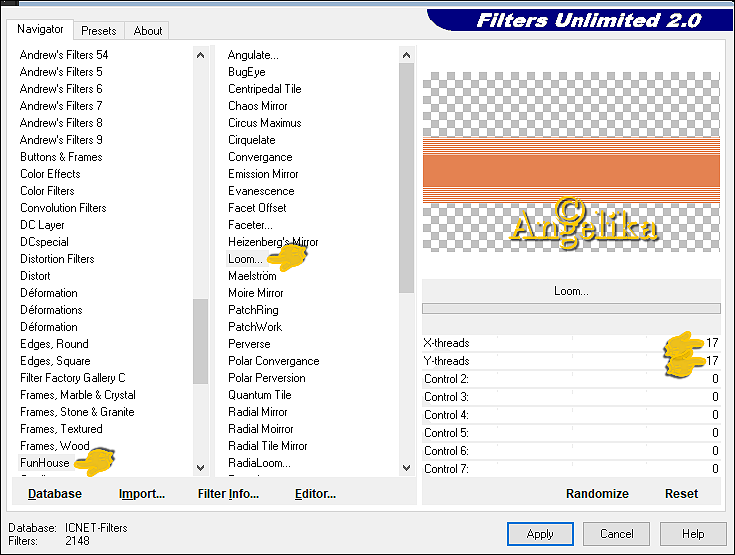The height and width of the screenshot is (555, 735).
Task: Adjust the Control 2 slider
Action: pos(571,379)
